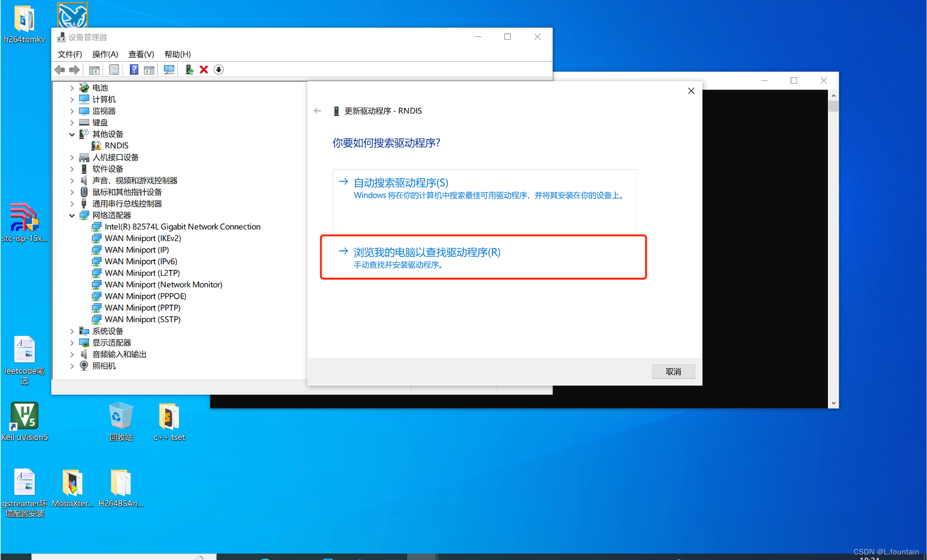This screenshot has height=560, width=927.
Task: Select the leetcode笔记 desktop document
Action: [24, 361]
